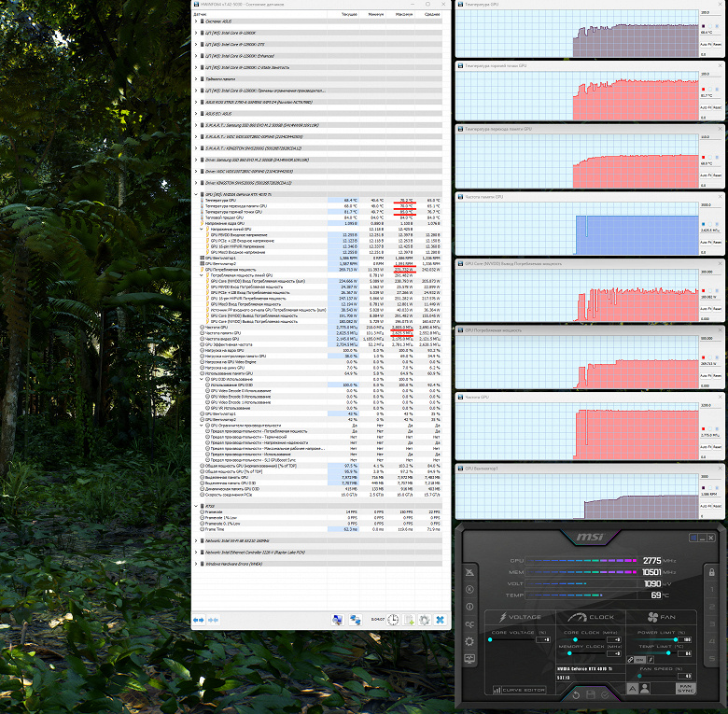Click the Afterburner profile lock icon

[x=712, y=572]
